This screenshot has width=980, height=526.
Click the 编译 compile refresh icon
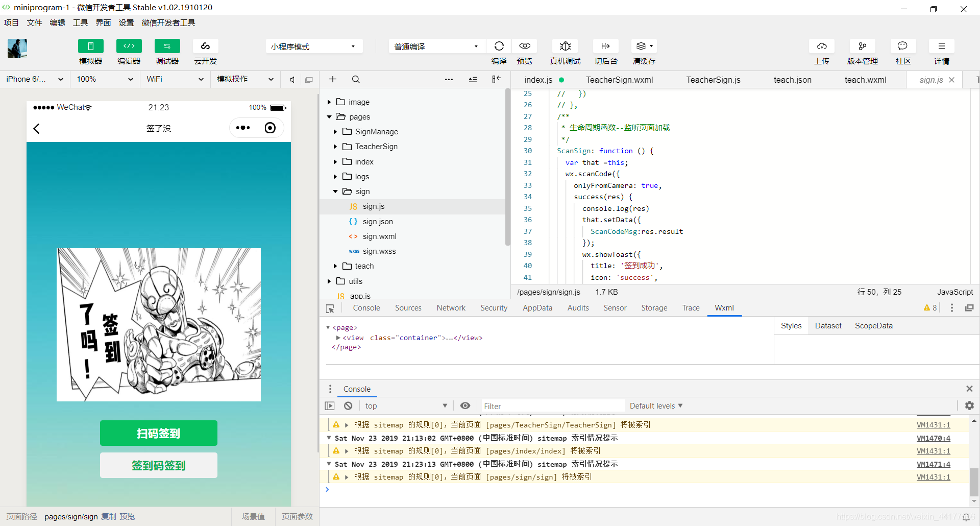(499, 46)
